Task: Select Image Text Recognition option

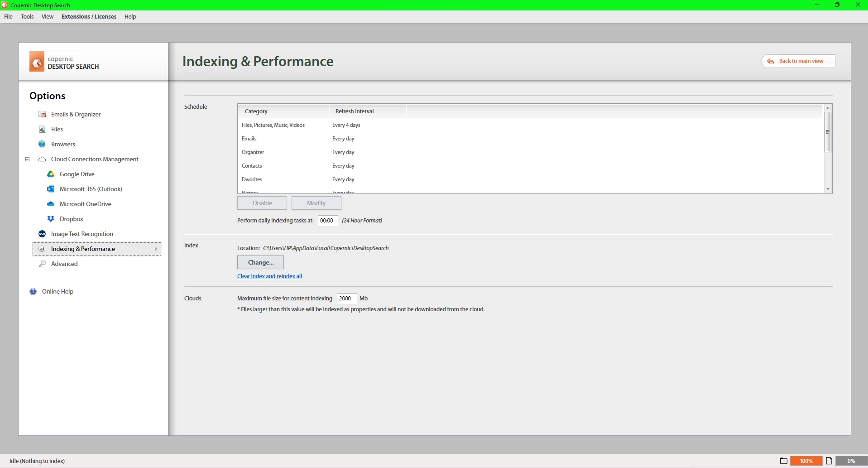Action: (82, 234)
